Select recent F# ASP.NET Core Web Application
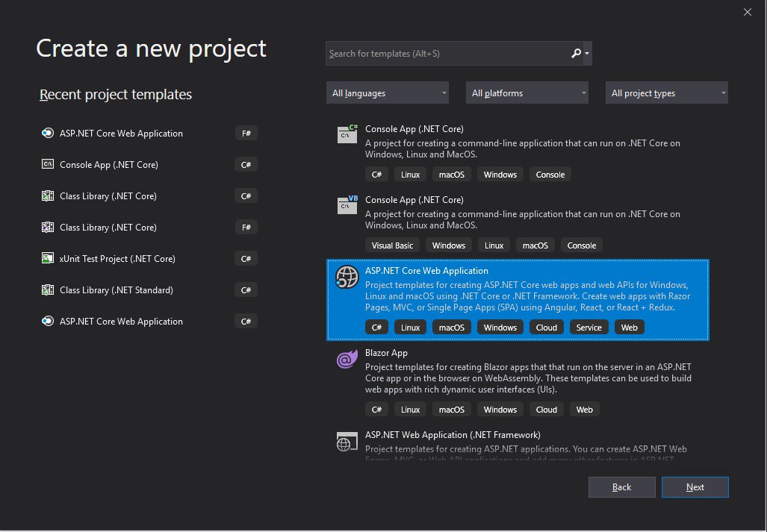Viewport: 767px width, 532px height. point(121,134)
